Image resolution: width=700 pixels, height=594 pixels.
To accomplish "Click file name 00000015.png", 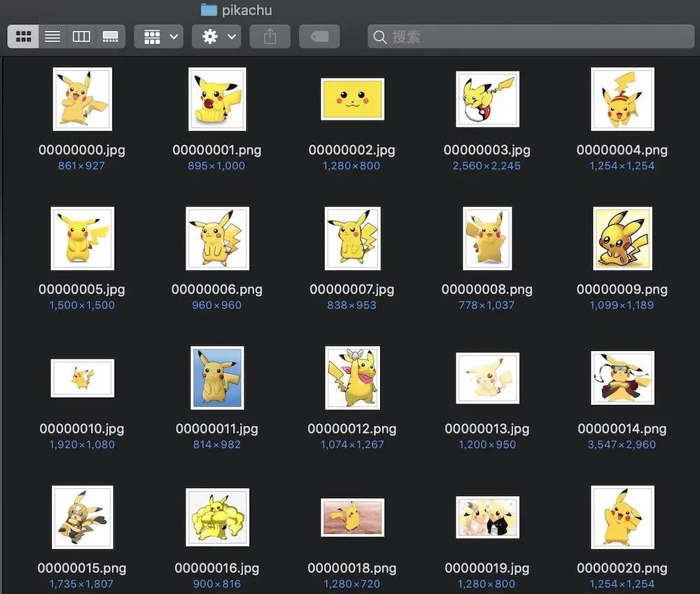I will click(82, 567).
